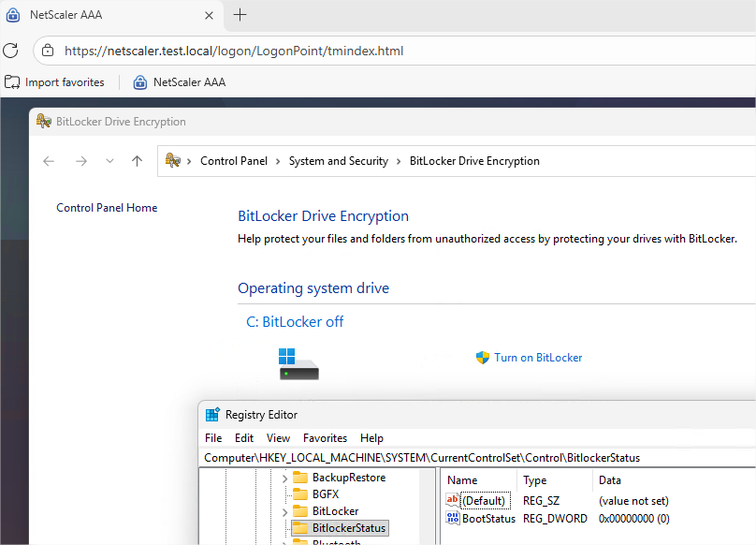Click the BitLocker window title bar icon
This screenshot has width=756, height=545.
coord(44,121)
